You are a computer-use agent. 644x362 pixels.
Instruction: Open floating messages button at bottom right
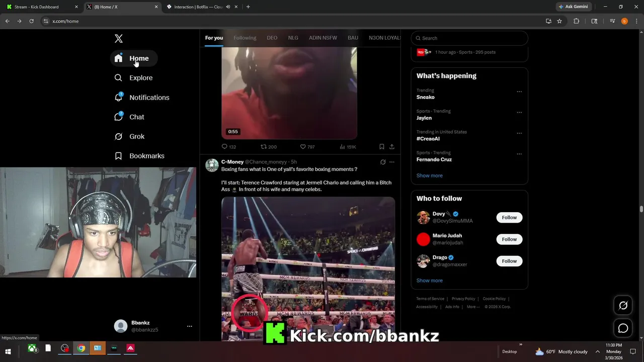[623, 328]
